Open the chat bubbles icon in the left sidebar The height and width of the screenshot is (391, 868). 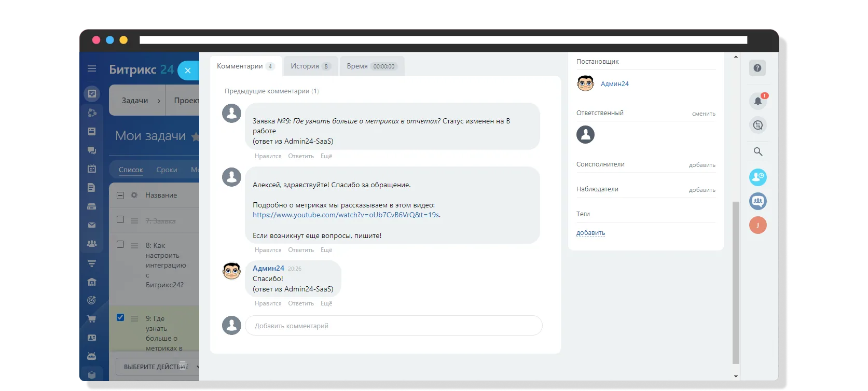92,150
